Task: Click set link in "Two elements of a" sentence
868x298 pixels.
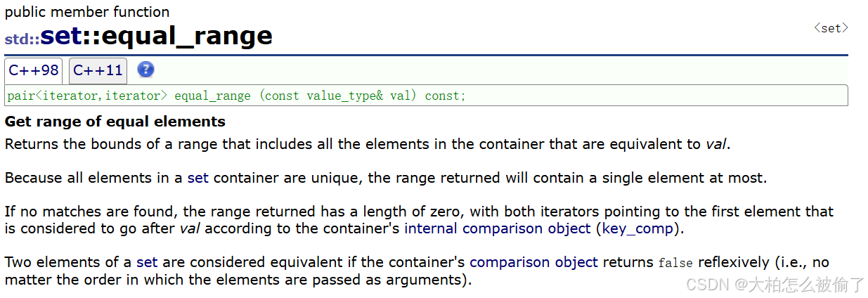Action: pyautogui.click(x=147, y=262)
